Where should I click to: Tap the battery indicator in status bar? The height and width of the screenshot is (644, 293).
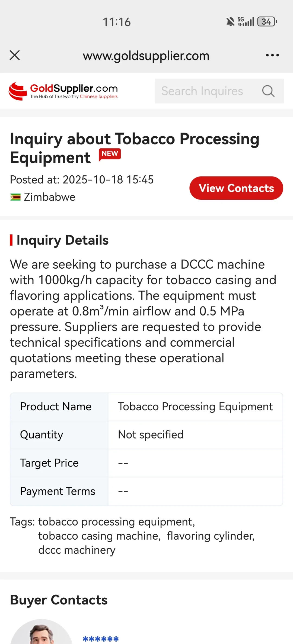267,21
